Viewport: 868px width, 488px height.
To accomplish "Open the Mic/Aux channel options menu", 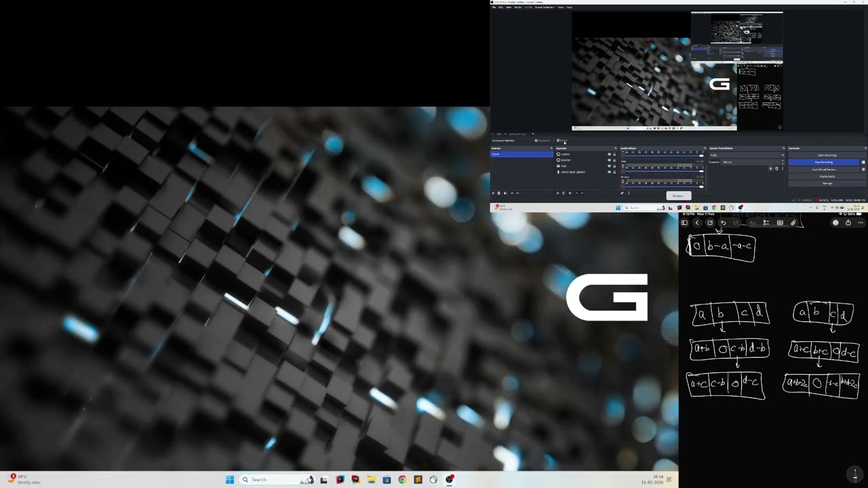I will pos(623,181).
